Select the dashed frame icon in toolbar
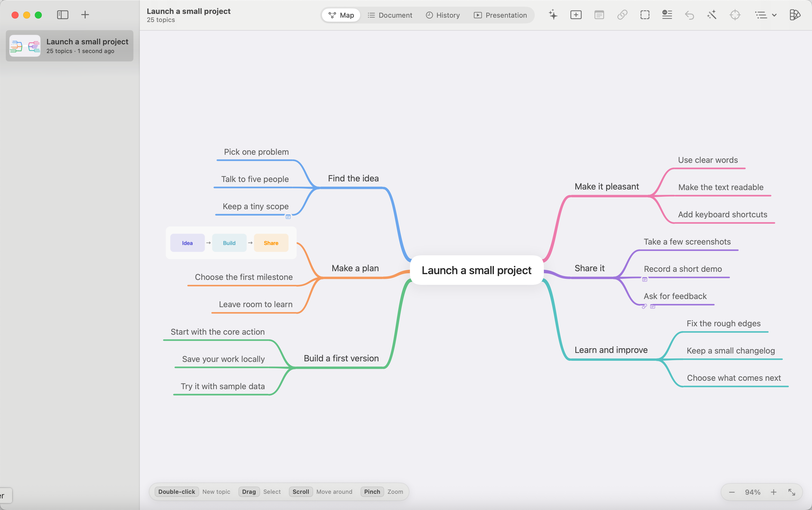 pyautogui.click(x=645, y=15)
